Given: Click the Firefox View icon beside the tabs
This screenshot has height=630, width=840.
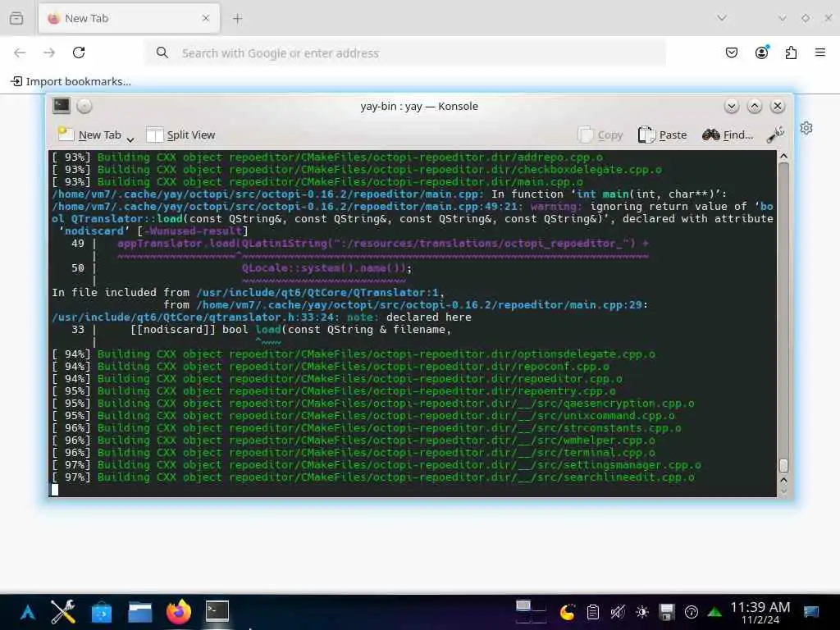Looking at the screenshot, I should pos(16,18).
